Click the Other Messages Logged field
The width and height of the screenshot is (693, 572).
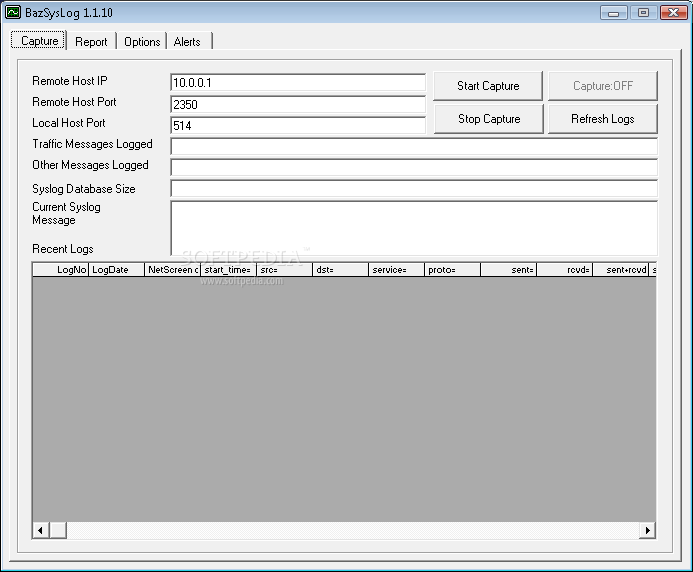[x=414, y=168]
